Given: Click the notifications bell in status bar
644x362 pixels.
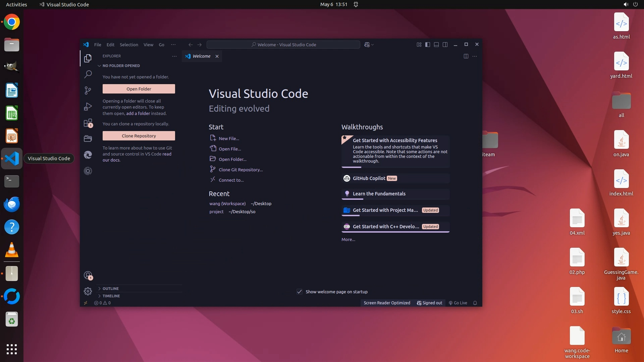Looking at the screenshot, I should click(x=475, y=303).
